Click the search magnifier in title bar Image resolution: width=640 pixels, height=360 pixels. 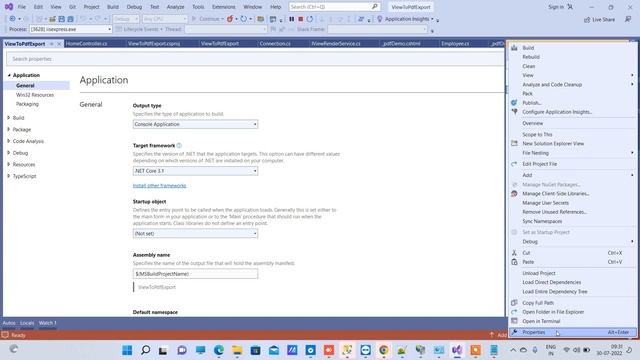[x=375, y=7]
